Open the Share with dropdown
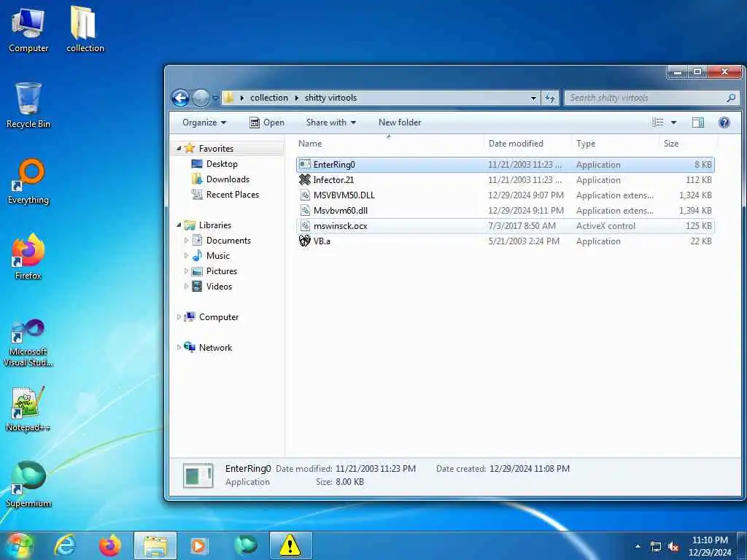747x560 pixels. (331, 122)
